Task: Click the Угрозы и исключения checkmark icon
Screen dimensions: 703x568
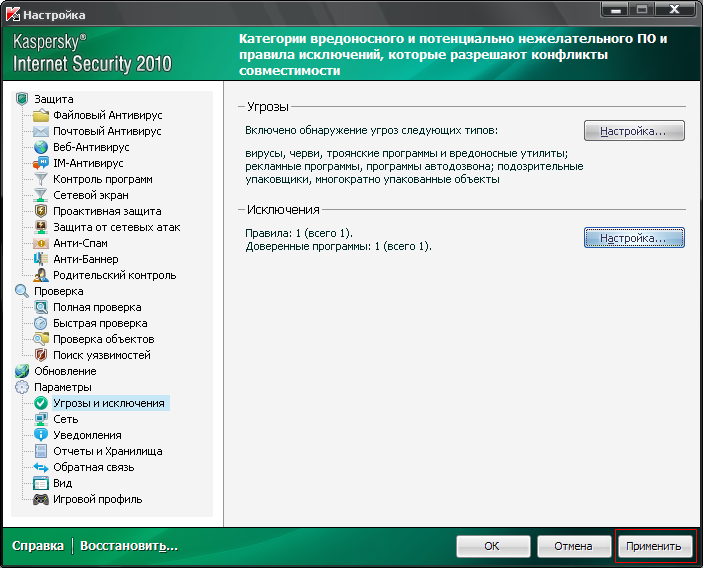Action: tap(41, 403)
